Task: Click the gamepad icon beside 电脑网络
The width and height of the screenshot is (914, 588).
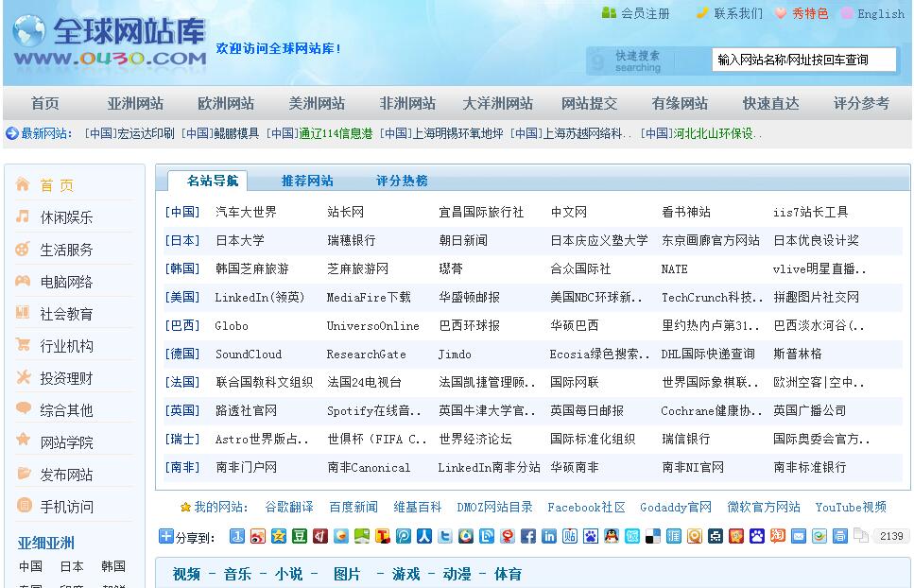Action: click(23, 281)
